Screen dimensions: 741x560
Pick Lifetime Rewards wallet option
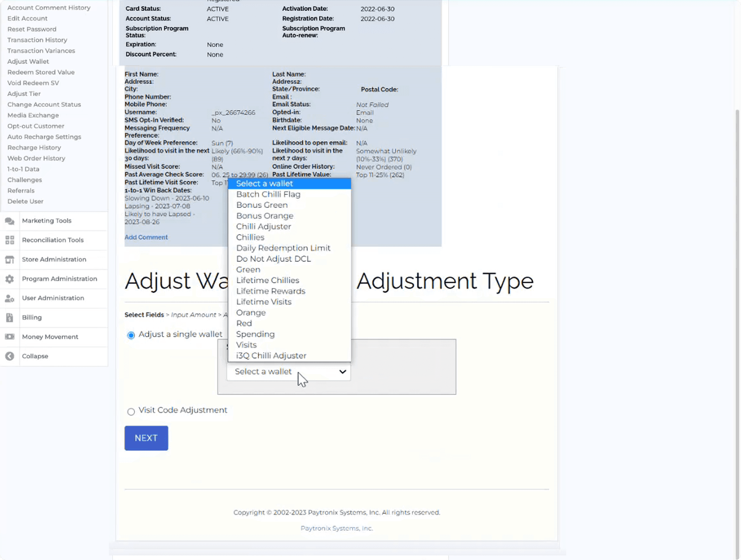point(270,291)
